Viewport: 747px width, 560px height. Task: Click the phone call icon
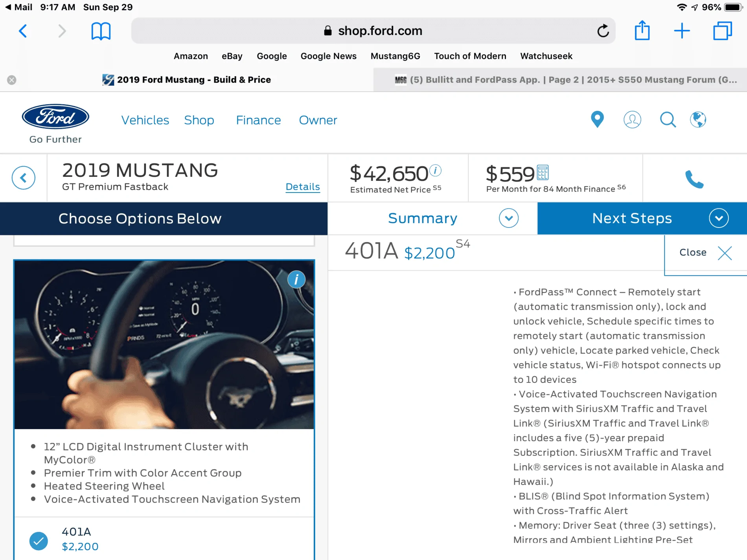(694, 179)
